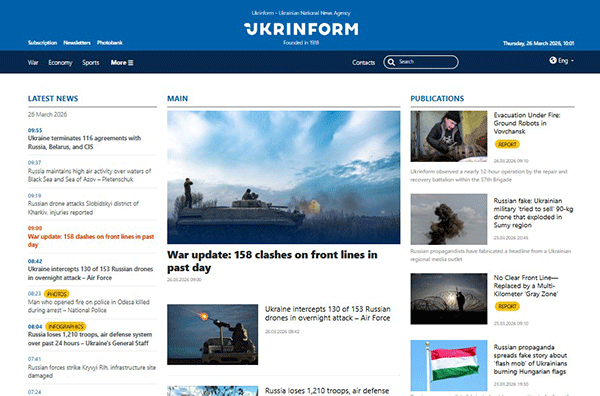Open the War section
Image resolution: width=600 pixels, height=396 pixels.
click(x=33, y=62)
